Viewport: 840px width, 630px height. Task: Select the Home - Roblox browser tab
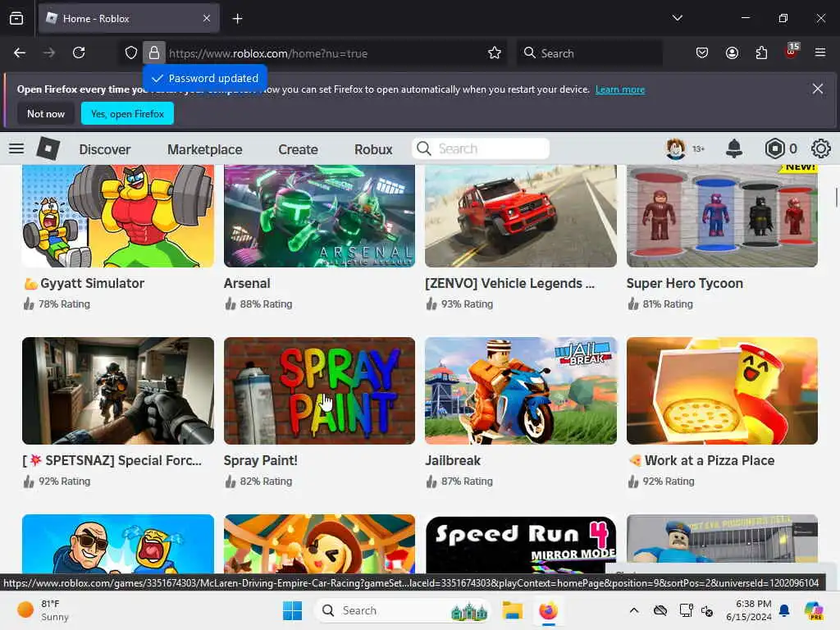coord(129,19)
